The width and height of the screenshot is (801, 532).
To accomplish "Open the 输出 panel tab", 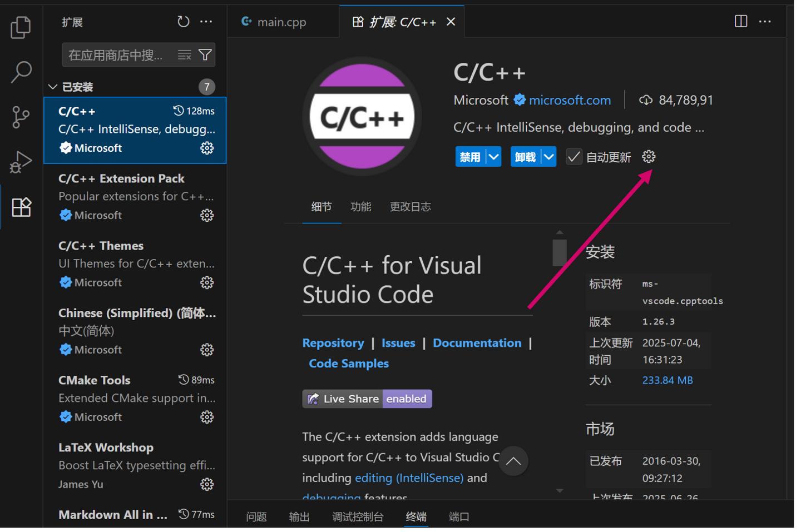I will point(299,516).
